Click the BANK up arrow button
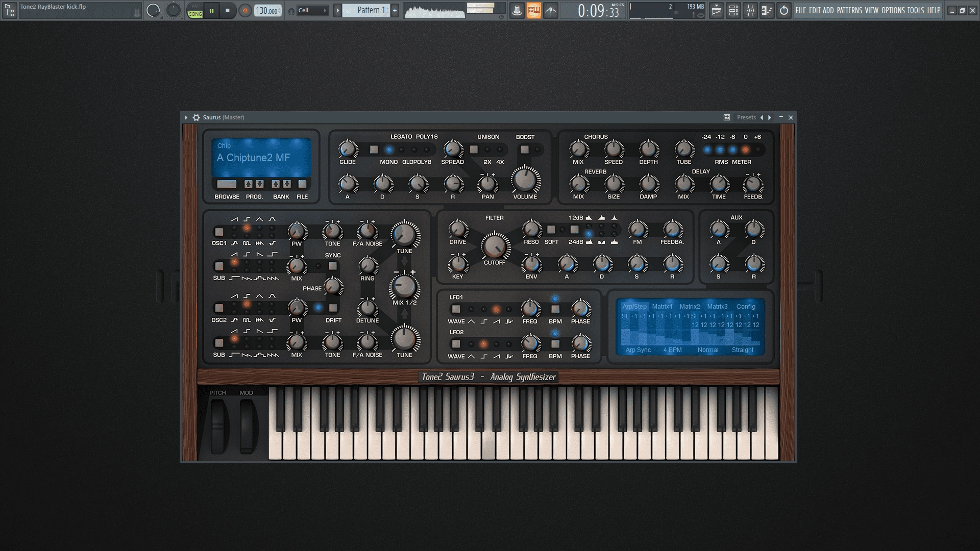The width and height of the screenshot is (980, 551). point(276,184)
